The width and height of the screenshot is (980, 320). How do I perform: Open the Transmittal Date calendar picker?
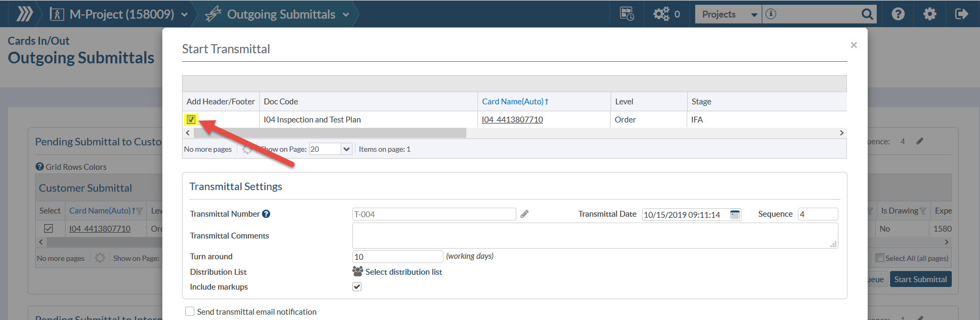(735, 215)
